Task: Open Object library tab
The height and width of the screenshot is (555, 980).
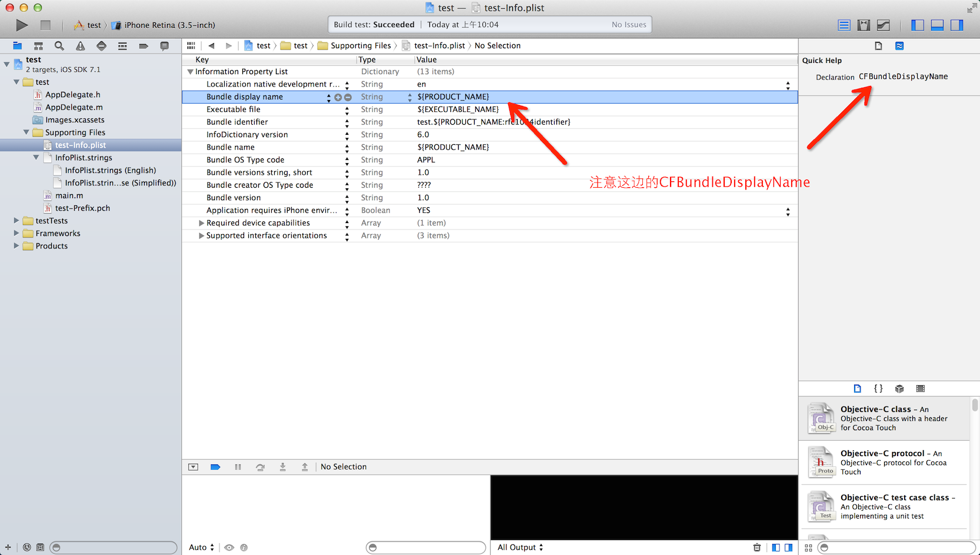Action: click(899, 388)
